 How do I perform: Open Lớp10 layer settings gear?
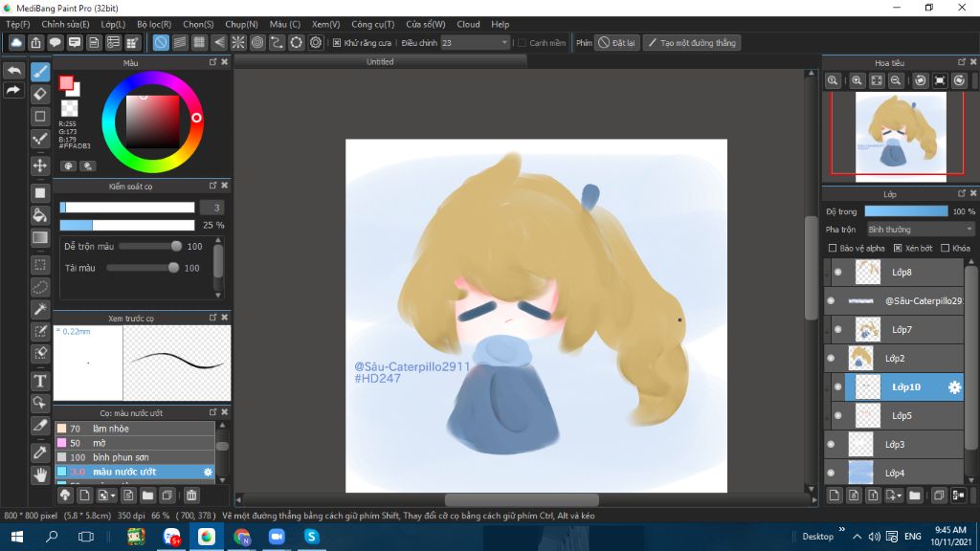[x=954, y=387]
